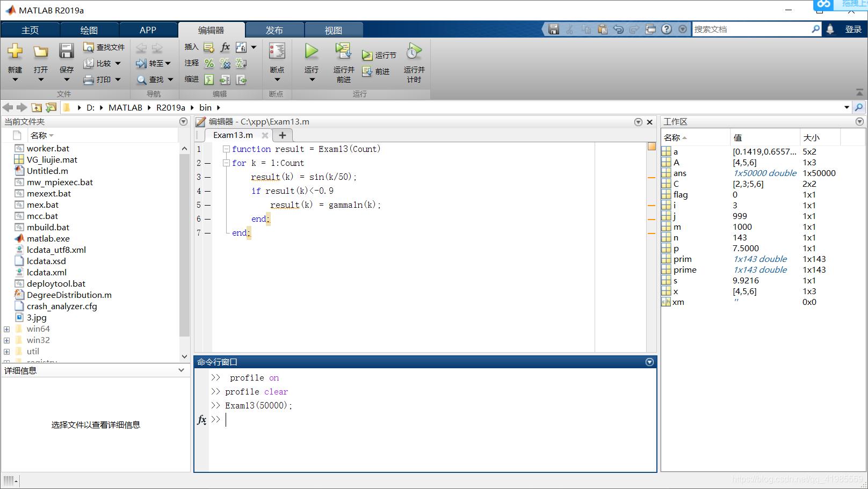Click the search documentation field
Image resolution: width=868 pixels, height=489 pixels.
coord(752,29)
